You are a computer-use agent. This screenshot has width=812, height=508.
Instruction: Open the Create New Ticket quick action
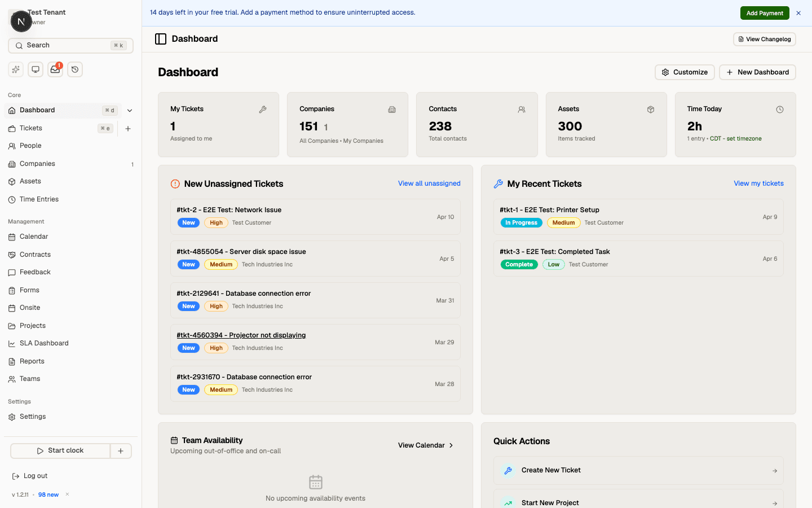[x=638, y=470]
